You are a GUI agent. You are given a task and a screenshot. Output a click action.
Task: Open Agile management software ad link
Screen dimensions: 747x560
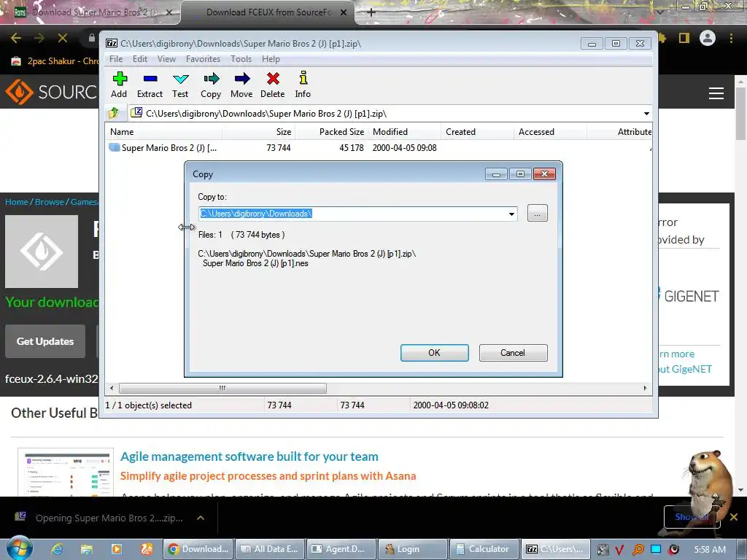[249, 456]
